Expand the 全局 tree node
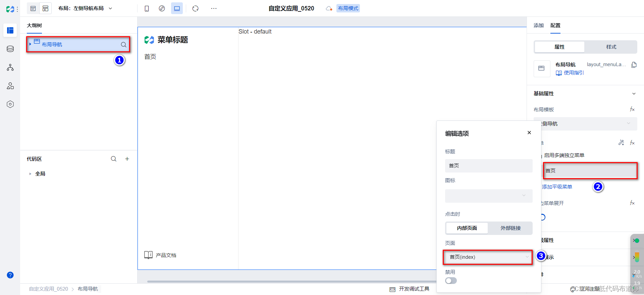 [30, 174]
